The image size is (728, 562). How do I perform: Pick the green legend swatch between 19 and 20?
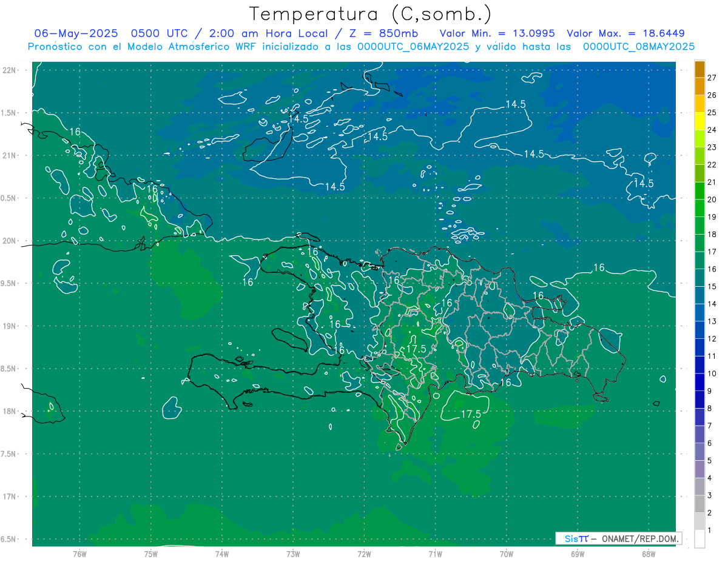(700, 208)
